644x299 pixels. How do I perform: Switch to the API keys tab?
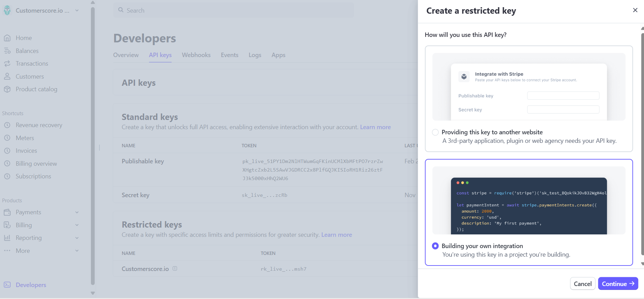pos(160,55)
